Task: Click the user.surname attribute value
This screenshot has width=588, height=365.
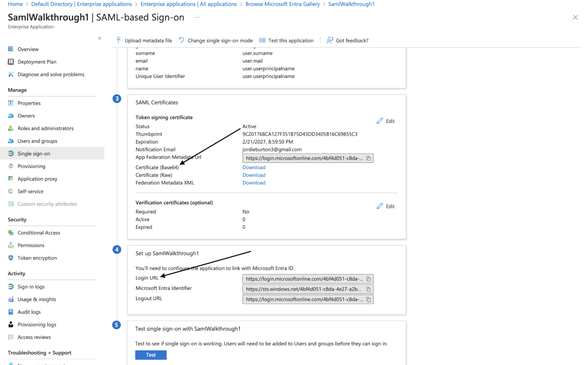Action: (257, 53)
